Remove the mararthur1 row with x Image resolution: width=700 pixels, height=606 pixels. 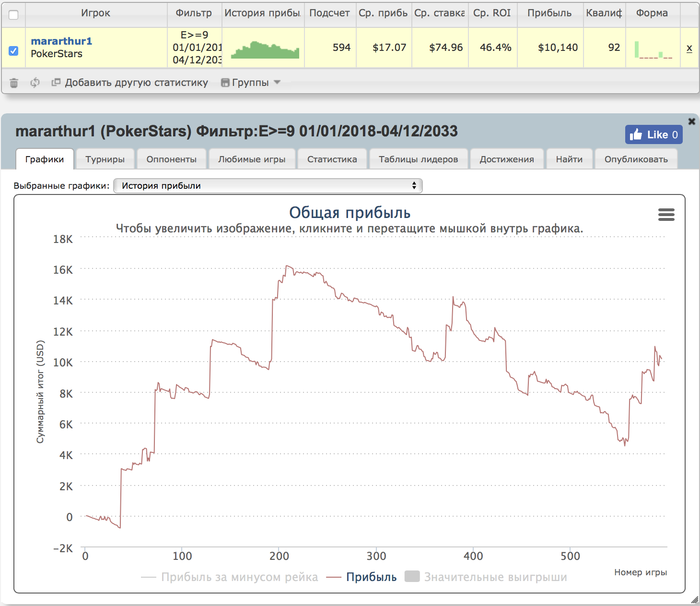coord(689,48)
